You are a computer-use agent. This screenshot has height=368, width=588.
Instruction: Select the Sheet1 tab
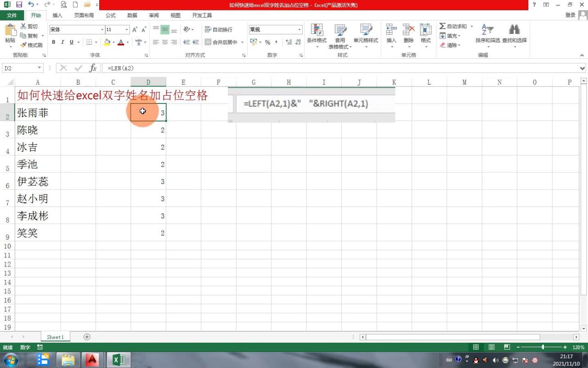[55, 337]
